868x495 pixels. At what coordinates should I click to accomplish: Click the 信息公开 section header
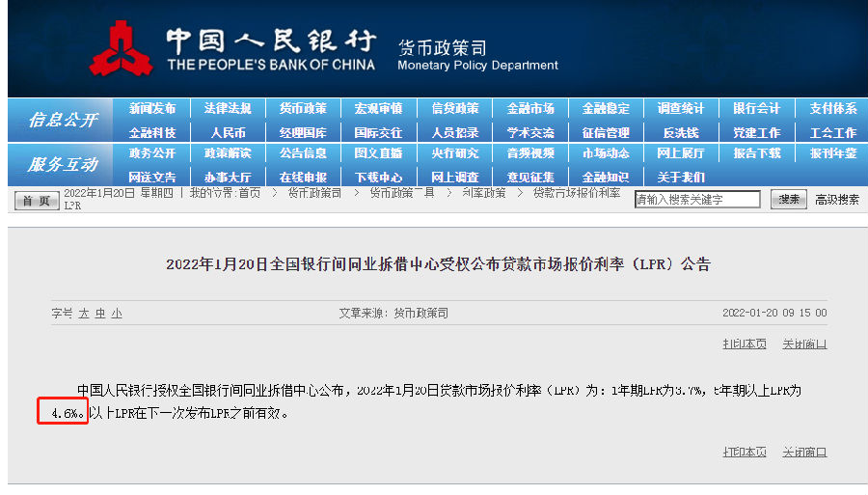tap(63, 120)
